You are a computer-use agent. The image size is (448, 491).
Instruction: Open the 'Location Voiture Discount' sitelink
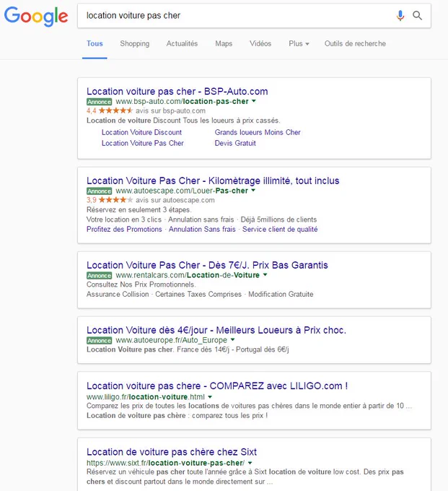[141, 132]
